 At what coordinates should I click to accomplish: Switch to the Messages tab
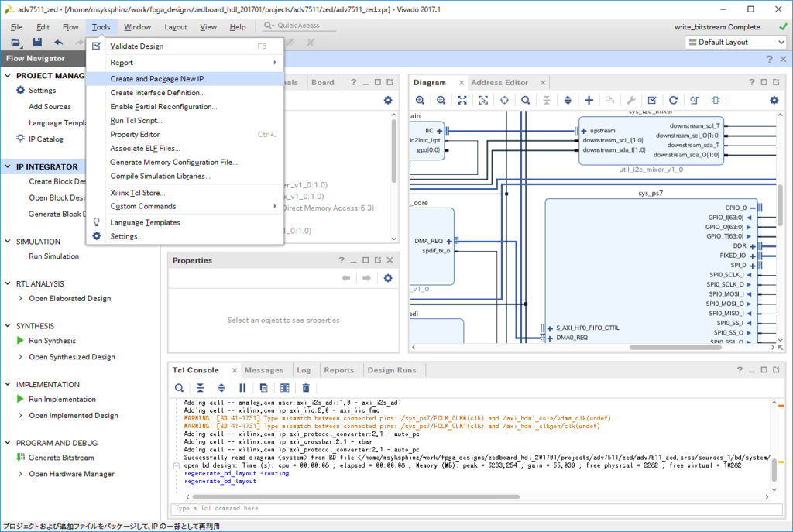tap(263, 370)
